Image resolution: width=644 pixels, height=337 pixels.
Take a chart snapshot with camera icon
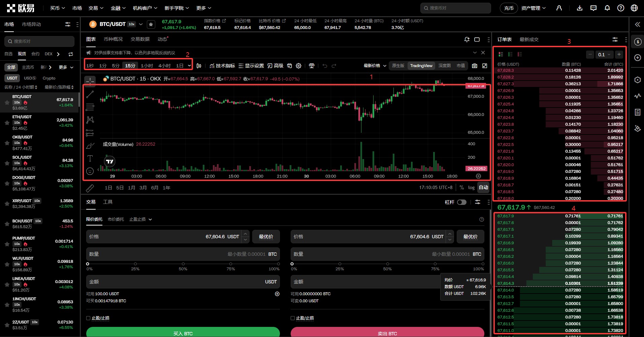tap(475, 66)
